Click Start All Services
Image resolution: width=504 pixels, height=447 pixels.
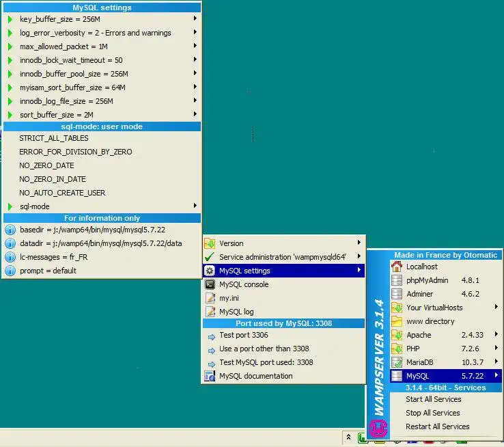[x=445, y=399]
